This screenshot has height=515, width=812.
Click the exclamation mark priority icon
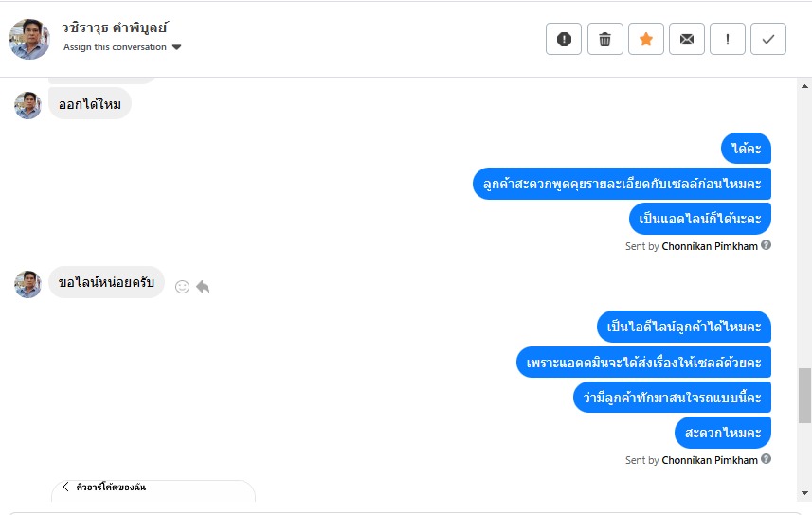tap(728, 39)
